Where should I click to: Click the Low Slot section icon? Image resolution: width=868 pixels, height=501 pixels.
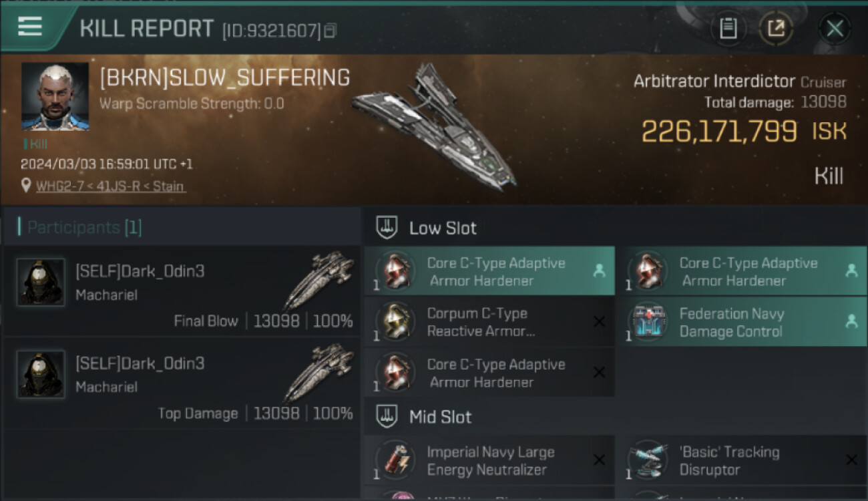point(387,228)
